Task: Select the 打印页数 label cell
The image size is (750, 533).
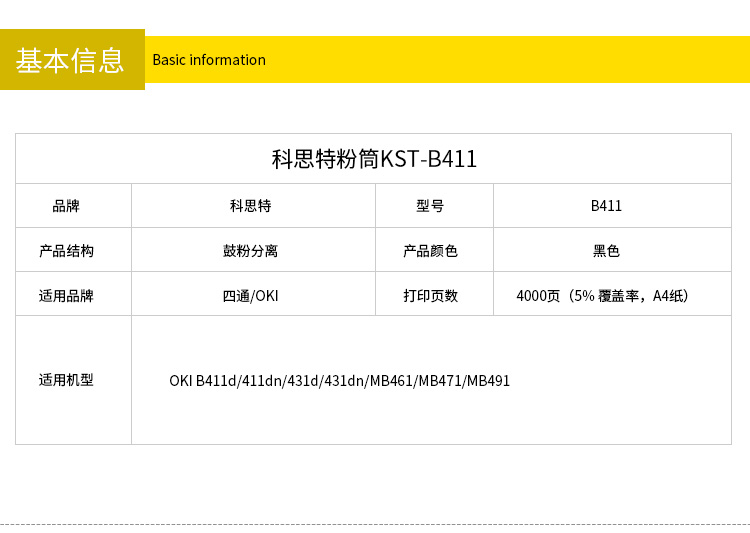Action: pyautogui.click(x=430, y=296)
